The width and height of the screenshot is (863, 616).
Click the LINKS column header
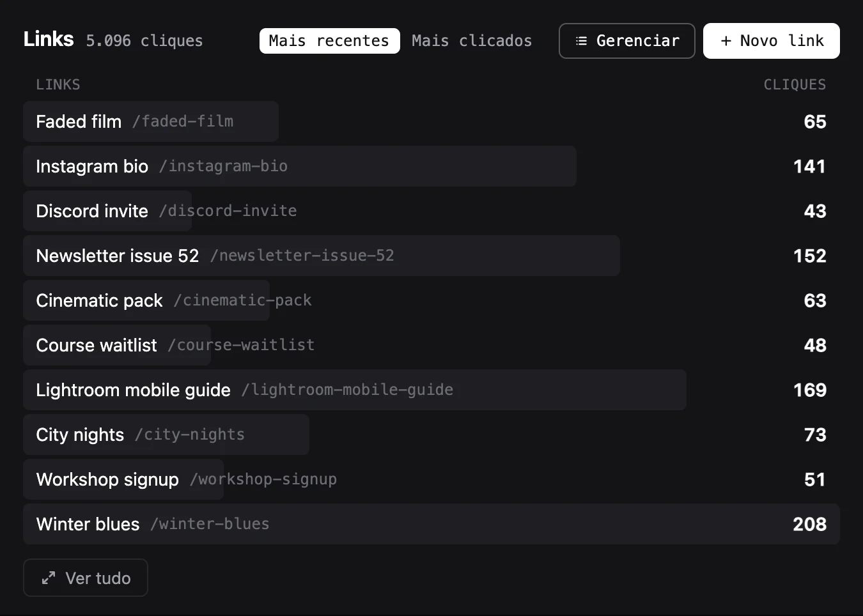(x=58, y=84)
